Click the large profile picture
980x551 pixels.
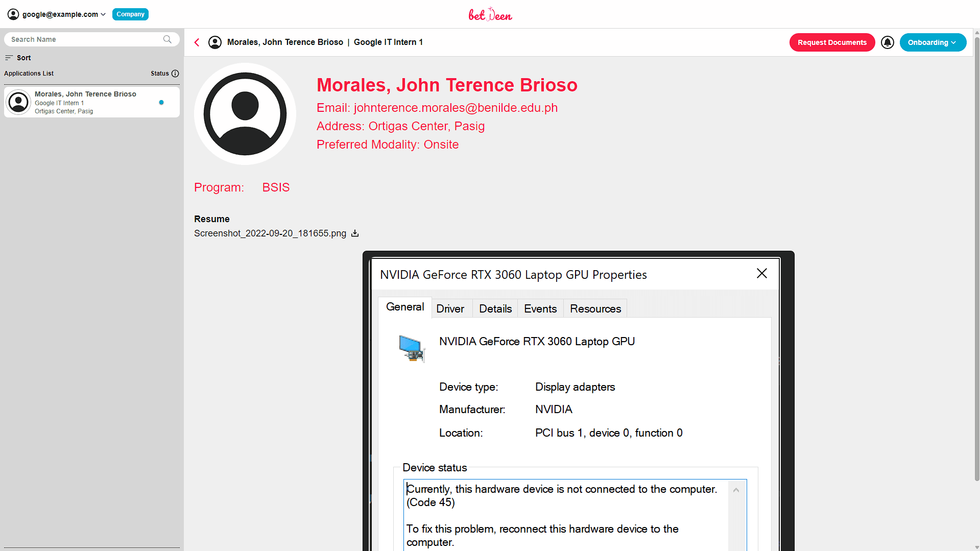click(x=245, y=114)
